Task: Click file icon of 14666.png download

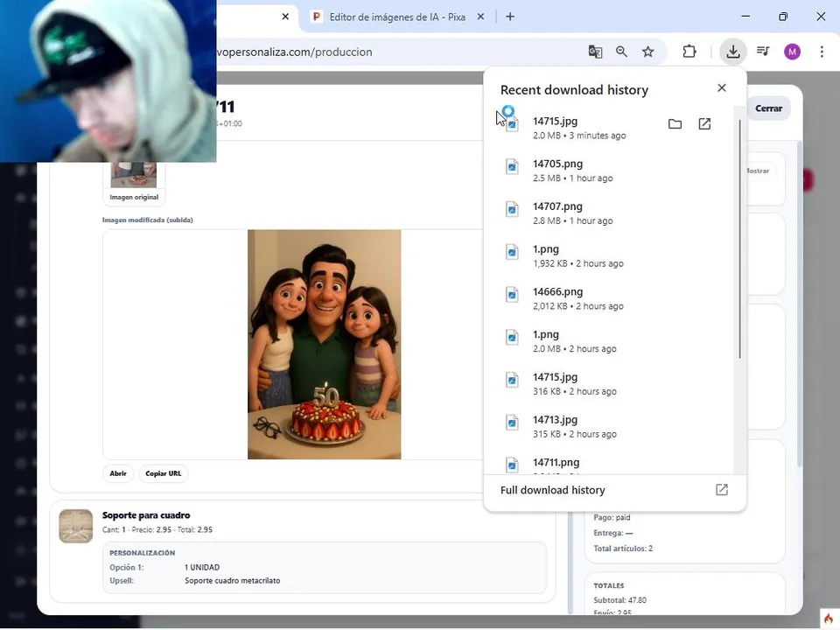Action: [x=512, y=295]
